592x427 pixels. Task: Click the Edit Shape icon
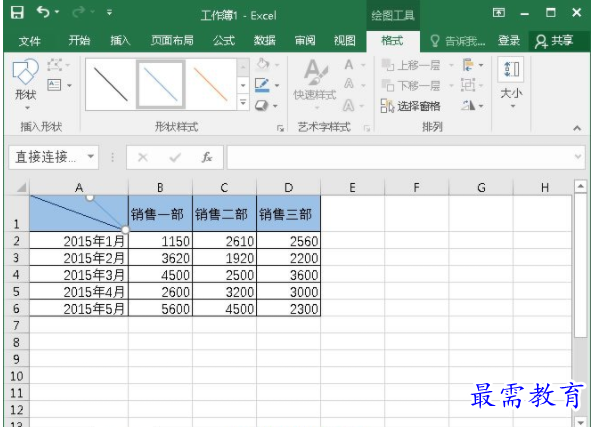click(x=55, y=65)
